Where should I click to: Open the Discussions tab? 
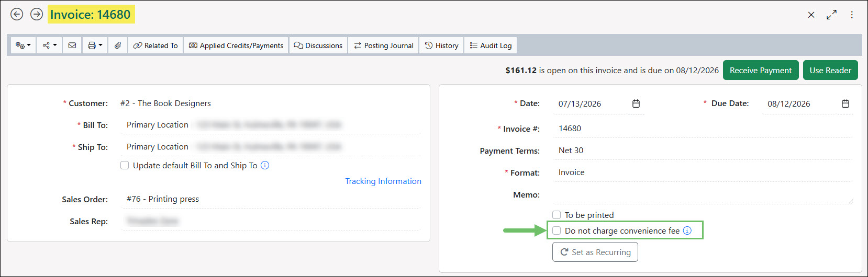318,45
